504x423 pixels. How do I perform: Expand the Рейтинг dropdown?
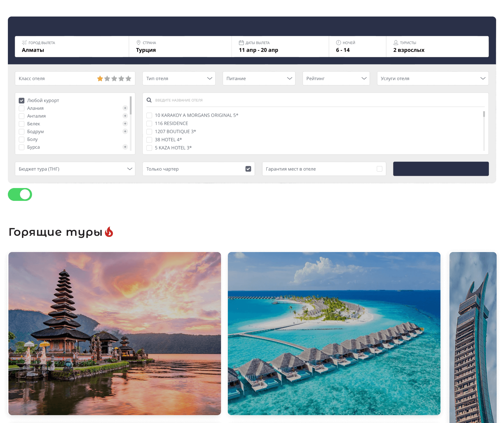pos(336,78)
